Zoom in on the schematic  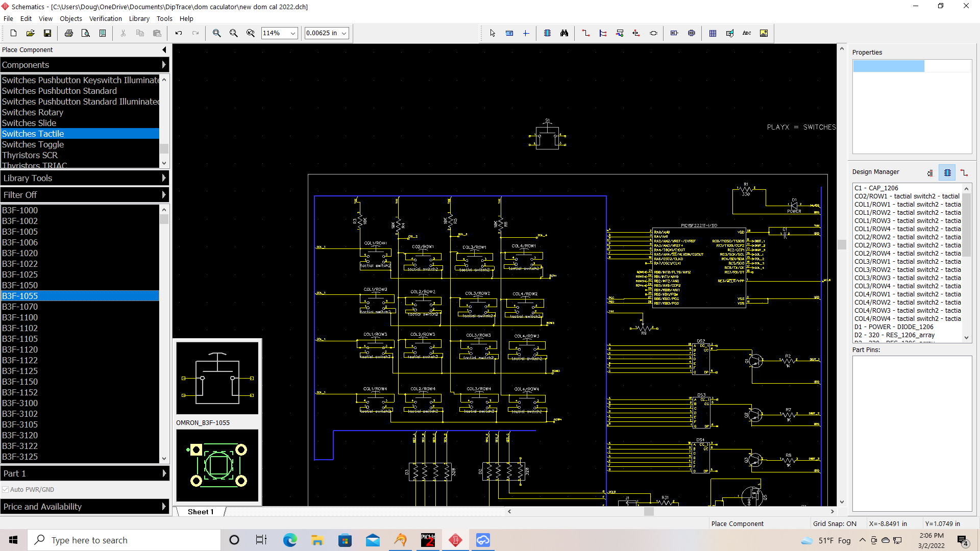click(x=217, y=33)
